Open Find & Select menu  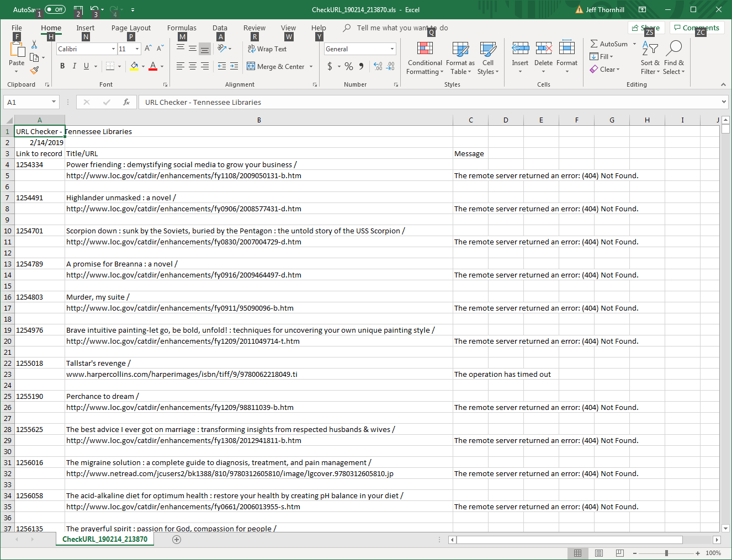(x=673, y=57)
